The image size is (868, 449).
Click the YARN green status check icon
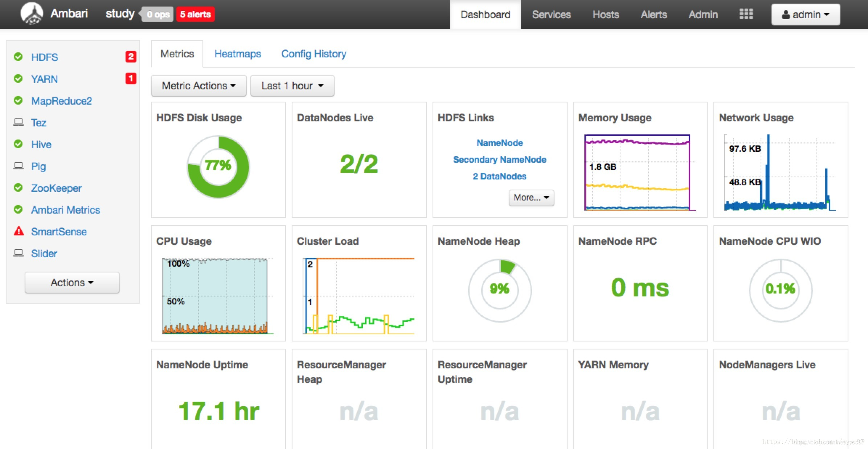pos(18,78)
